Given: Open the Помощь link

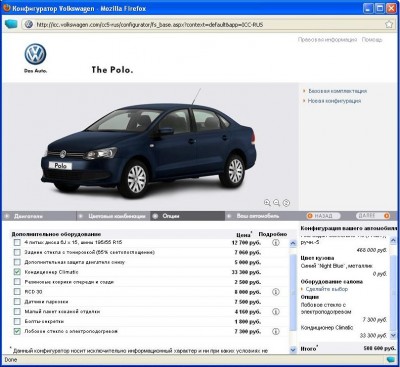Looking at the screenshot, I should (372, 40).
